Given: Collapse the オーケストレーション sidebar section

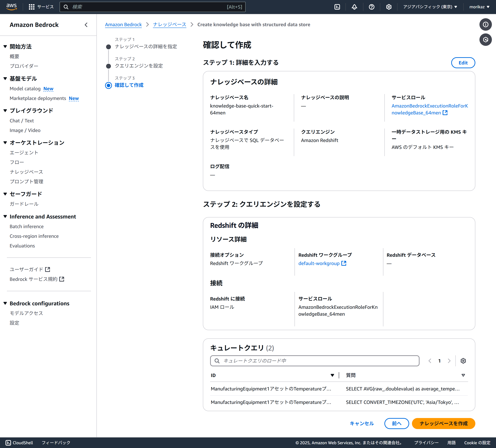Looking at the screenshot, I should 5,143.
